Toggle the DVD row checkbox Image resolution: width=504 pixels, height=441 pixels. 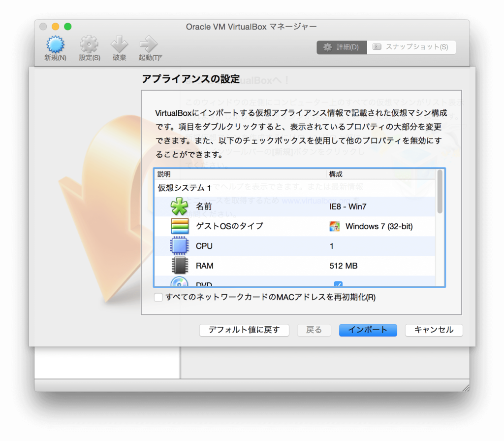tap(338, 284)
